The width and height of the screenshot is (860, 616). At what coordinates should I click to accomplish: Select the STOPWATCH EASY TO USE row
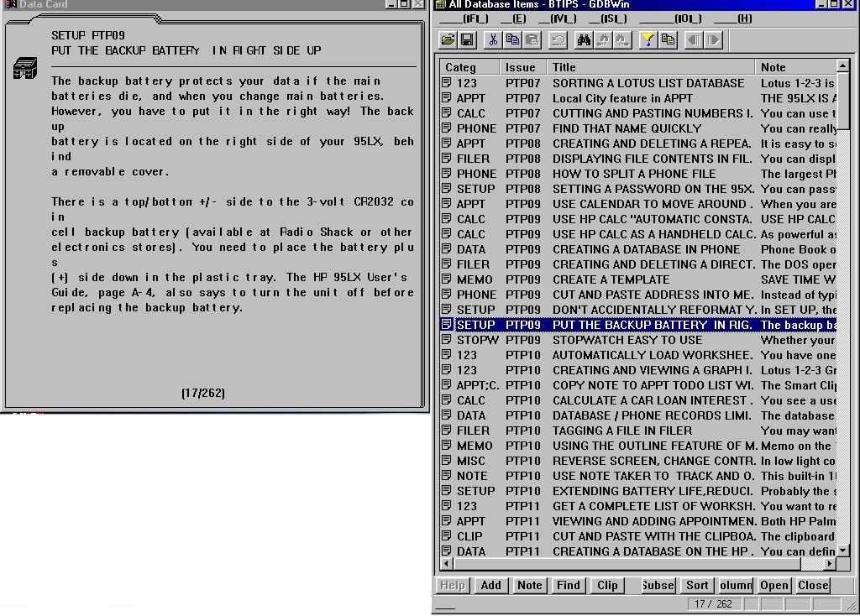coord(627,340)
